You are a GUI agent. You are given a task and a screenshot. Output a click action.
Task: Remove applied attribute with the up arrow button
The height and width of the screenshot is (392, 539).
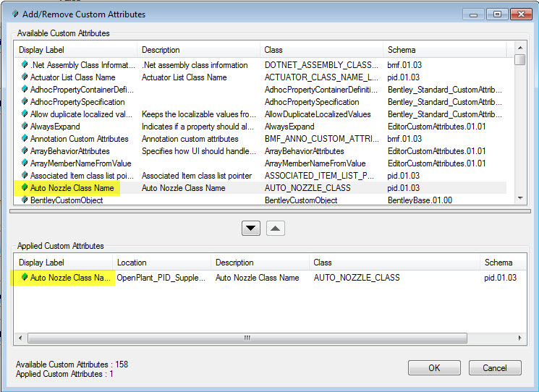276,229
